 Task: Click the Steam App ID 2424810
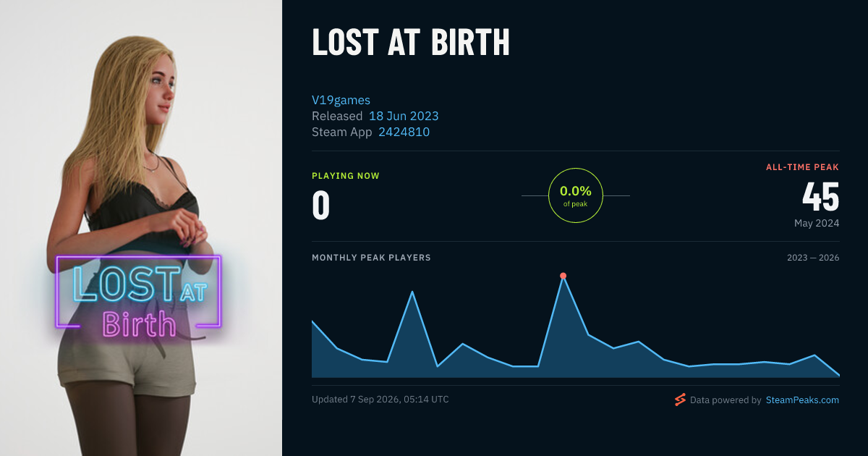click(404, 132)
